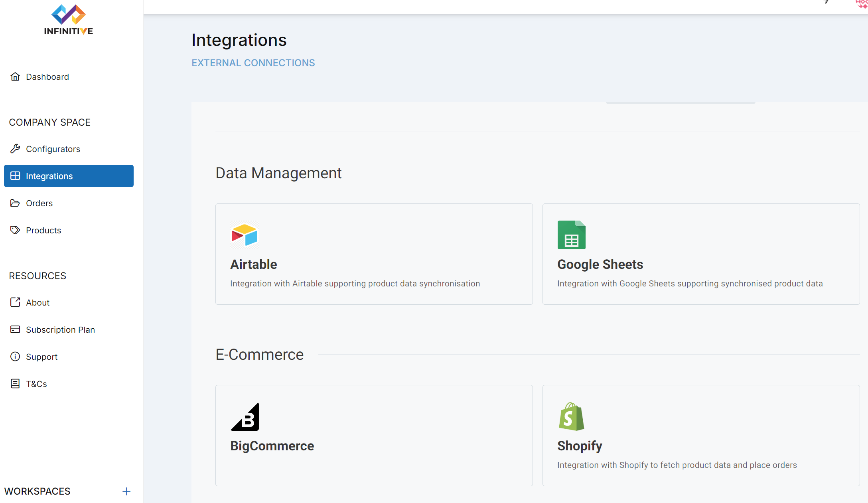
Task: Open the T&Cs menu item
Action: click(x=36, y=384)
